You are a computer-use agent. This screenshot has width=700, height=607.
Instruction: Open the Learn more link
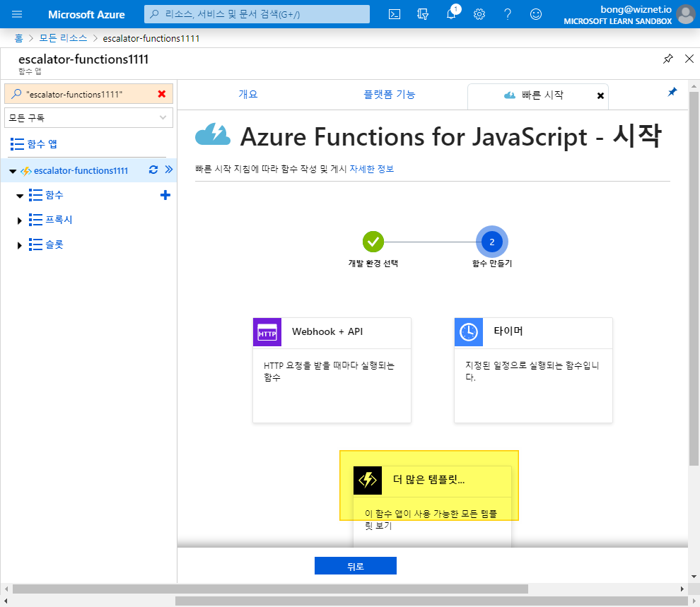[x=371, y=169]
